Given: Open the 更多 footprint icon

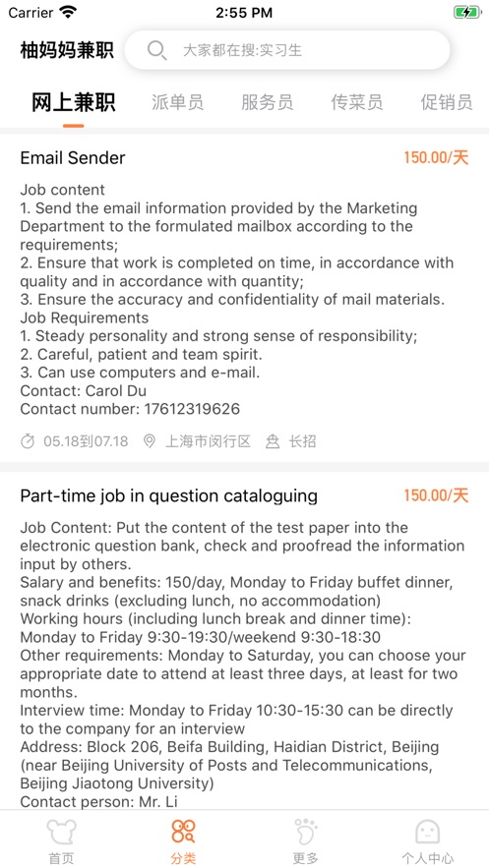Looking at the screenshot, I should 305,832.
